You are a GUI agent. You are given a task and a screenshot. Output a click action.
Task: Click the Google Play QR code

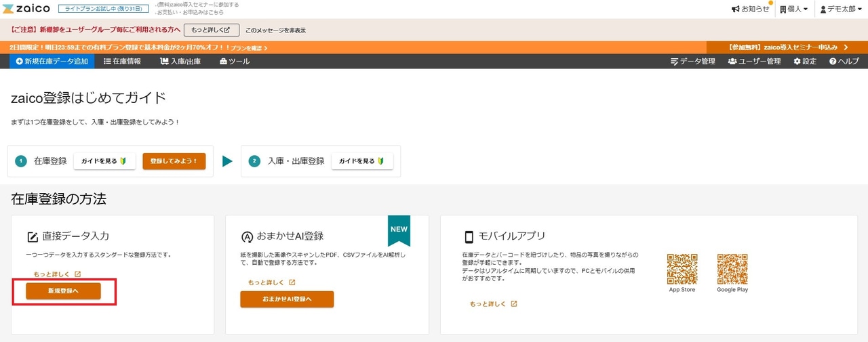pos(732,269)
